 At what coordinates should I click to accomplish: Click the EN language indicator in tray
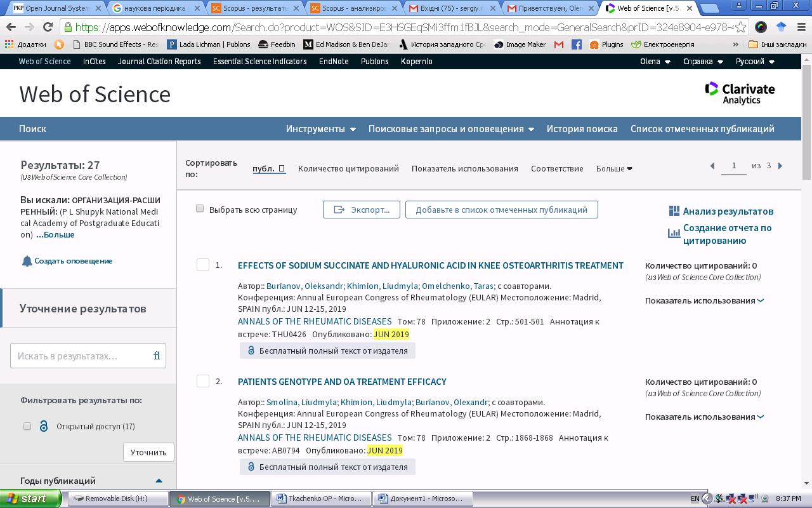(695, 498)
